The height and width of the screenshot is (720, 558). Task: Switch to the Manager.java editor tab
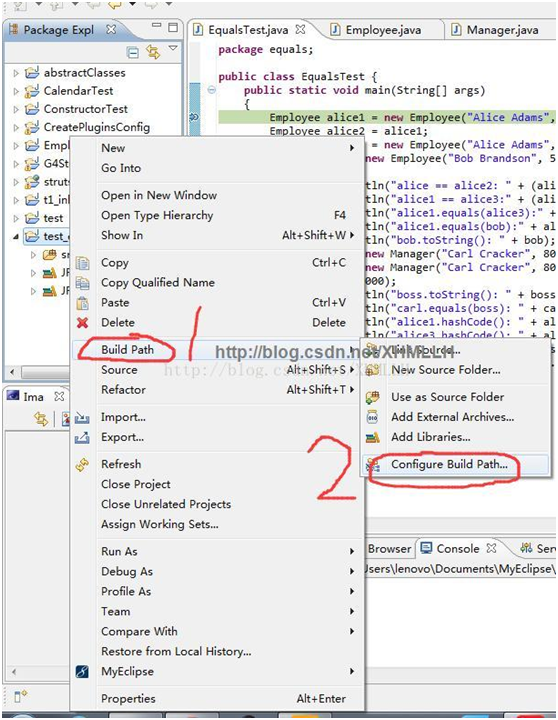coord(502,30)
